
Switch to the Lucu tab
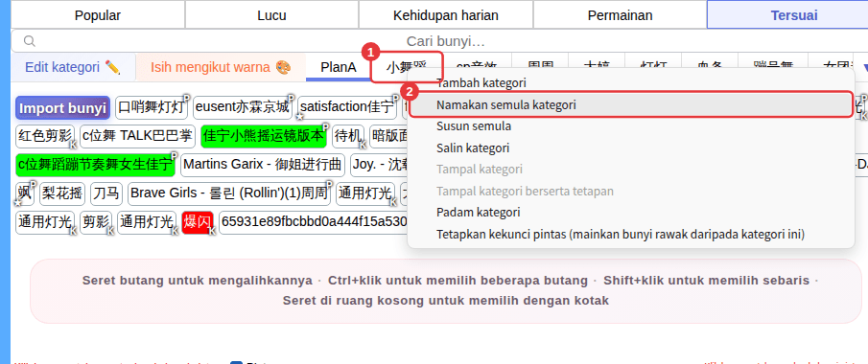(x=271, y=15)
